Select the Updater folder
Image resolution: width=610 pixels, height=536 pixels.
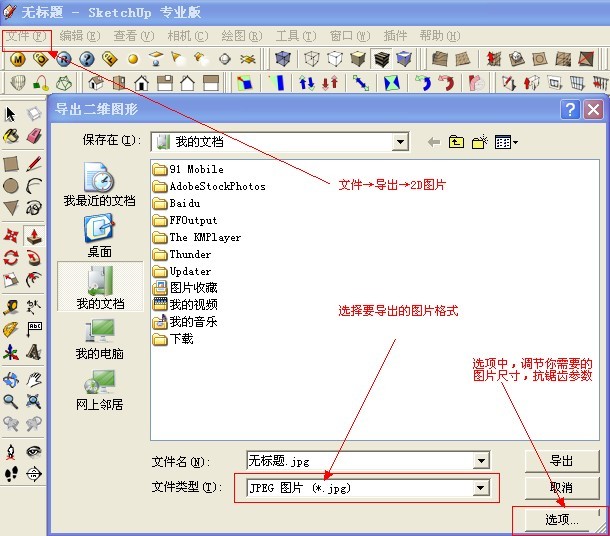tap(182, 271)
